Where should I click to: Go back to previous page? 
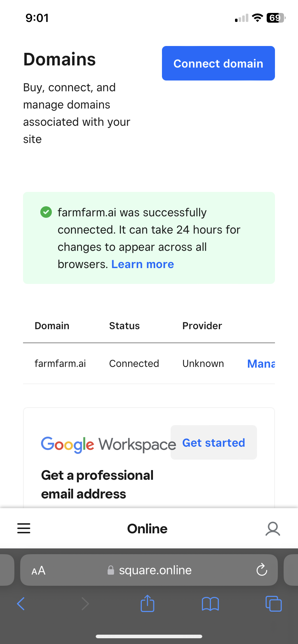[21, 603]
